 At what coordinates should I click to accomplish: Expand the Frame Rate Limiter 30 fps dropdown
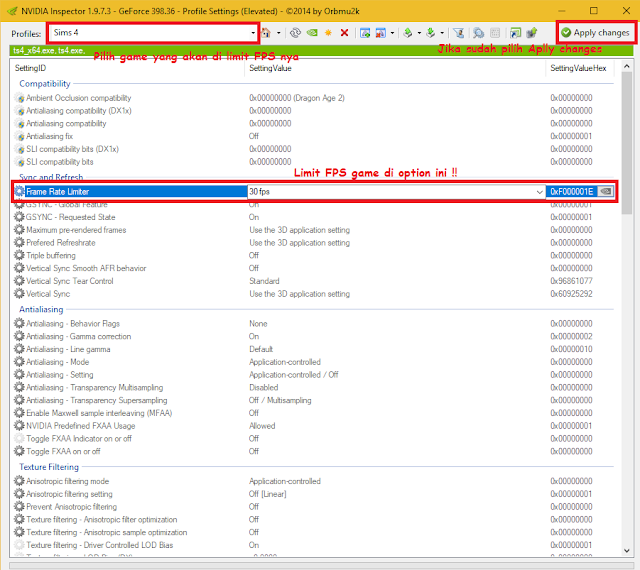pos(540,192)
